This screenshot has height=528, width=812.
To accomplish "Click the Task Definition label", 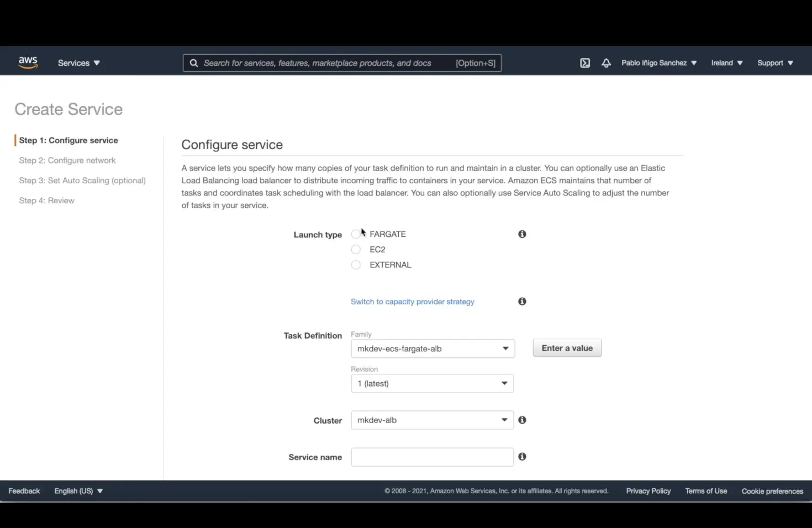I will pos(313,336).
